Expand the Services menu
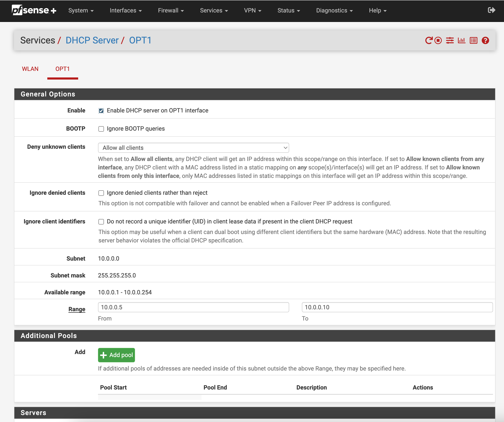Viewport: 504px width, 422px height. 214,10
